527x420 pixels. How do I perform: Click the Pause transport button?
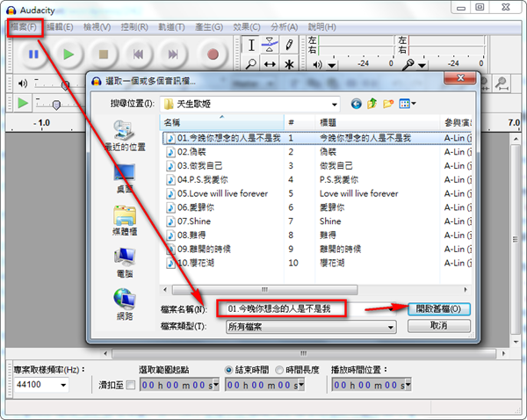[x=33, y=54]
